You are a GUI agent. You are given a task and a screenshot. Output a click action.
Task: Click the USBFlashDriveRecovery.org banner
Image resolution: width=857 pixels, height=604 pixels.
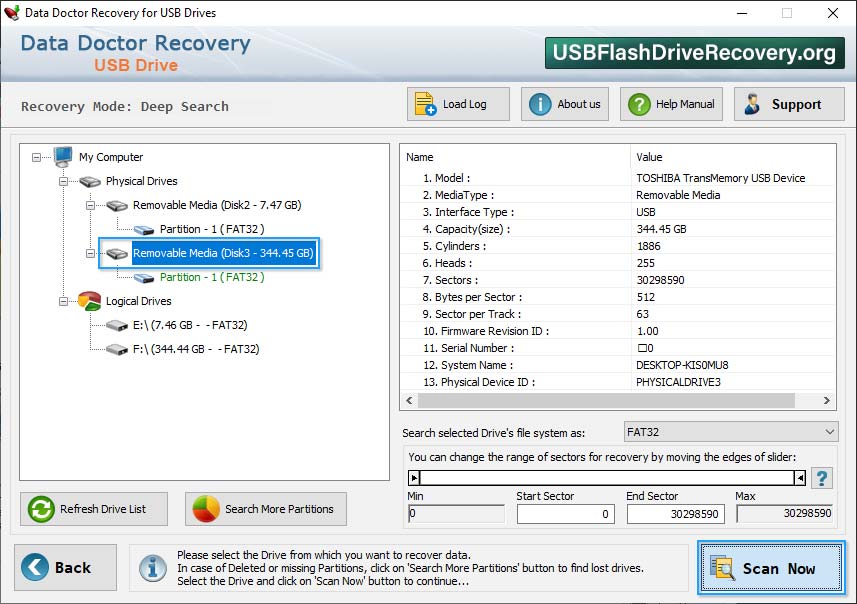point(694,52)
